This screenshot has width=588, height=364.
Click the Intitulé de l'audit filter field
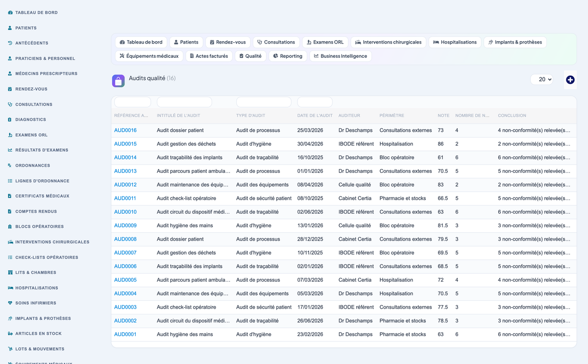(184, 102)
